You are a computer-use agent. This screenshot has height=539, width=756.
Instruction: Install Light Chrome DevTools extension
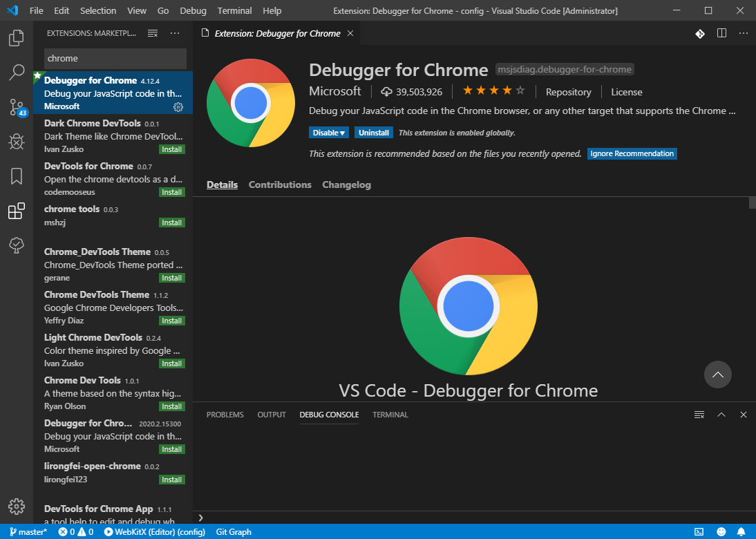(x=172, y=364)
